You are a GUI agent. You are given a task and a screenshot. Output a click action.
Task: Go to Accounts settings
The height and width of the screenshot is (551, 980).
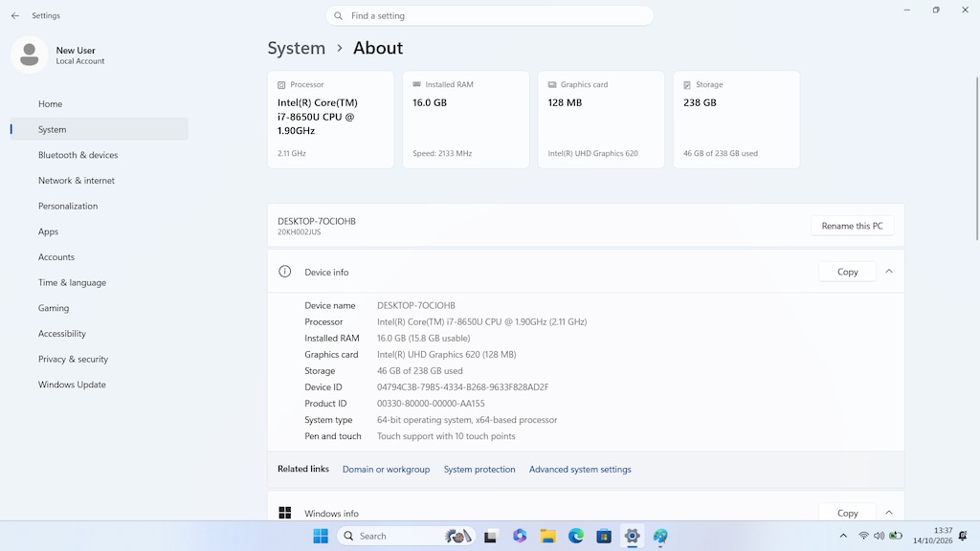pos(100,256)
